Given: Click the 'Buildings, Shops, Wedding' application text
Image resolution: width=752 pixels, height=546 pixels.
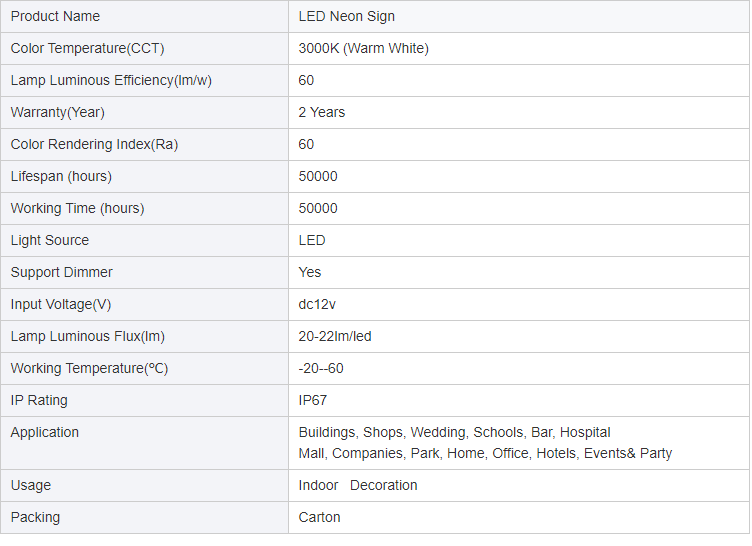Looking at the screenshot, I should click(382, 432).
